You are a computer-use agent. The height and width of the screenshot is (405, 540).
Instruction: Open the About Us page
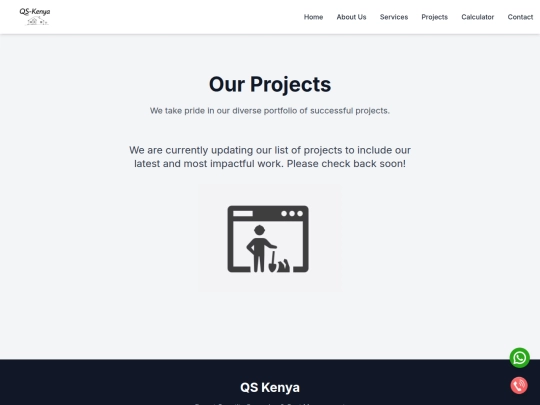[x=351, y=17]
